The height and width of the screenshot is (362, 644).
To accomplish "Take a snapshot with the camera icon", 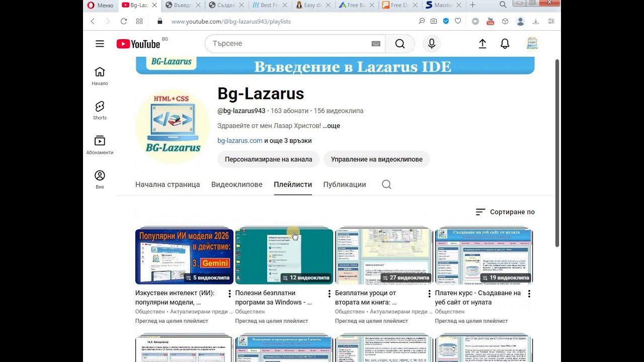I will click(434, 21).
